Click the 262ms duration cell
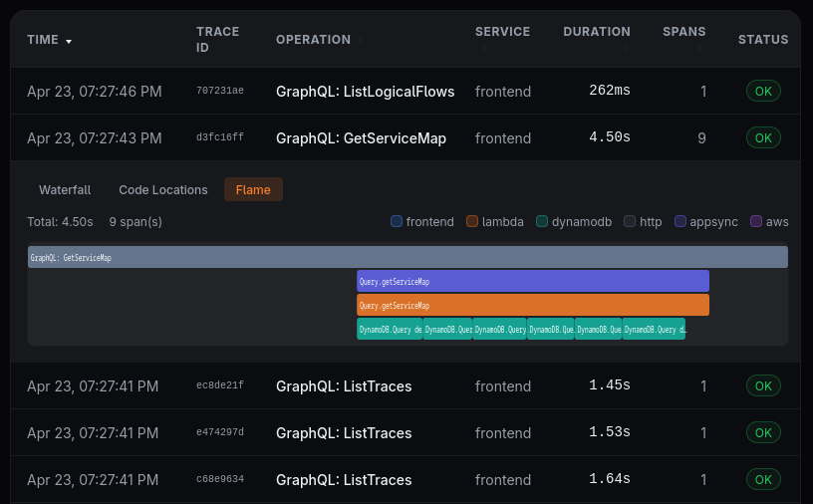This screenshot has height=504, width=813. click(610, 91)
